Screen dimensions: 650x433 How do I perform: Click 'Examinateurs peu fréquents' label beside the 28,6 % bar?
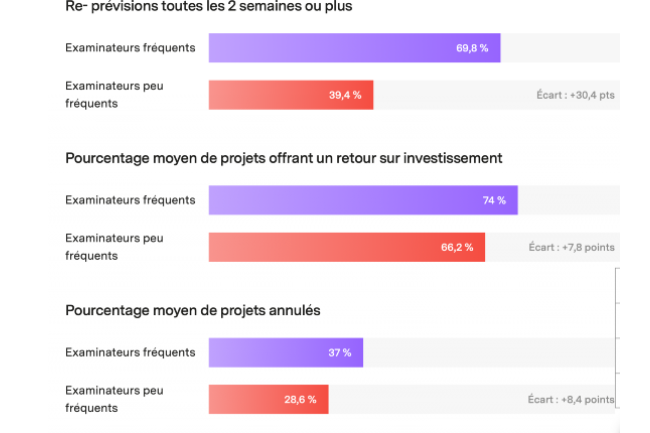[113, 399]
